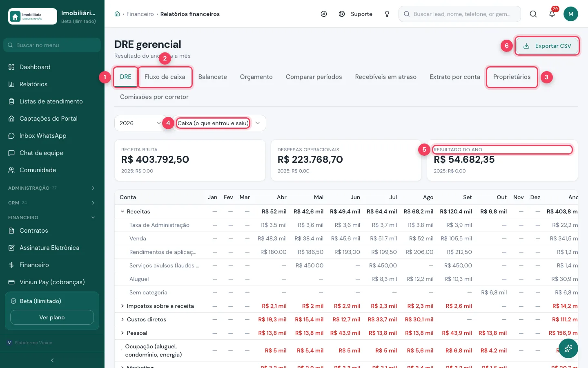Open the Caixa (o que entrou e saiu) dropdown
The height and width of the screenshot is (368, 588).
(x=219, y=123)
